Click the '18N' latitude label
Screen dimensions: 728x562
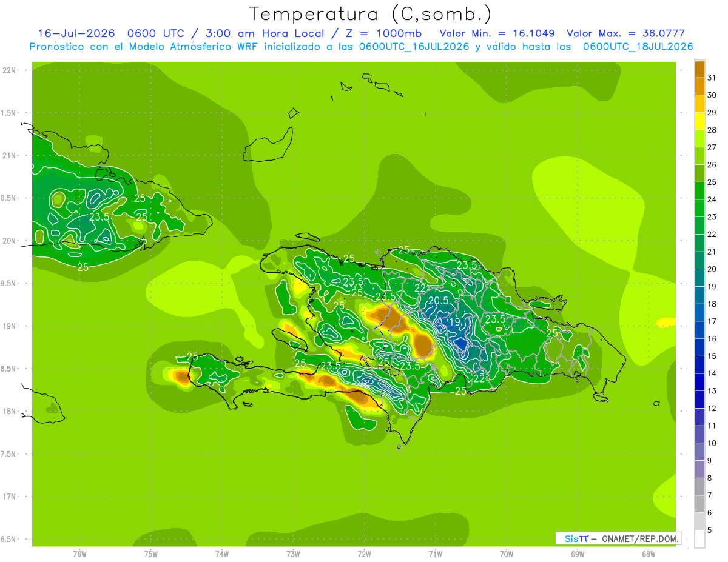pos(10,411)
